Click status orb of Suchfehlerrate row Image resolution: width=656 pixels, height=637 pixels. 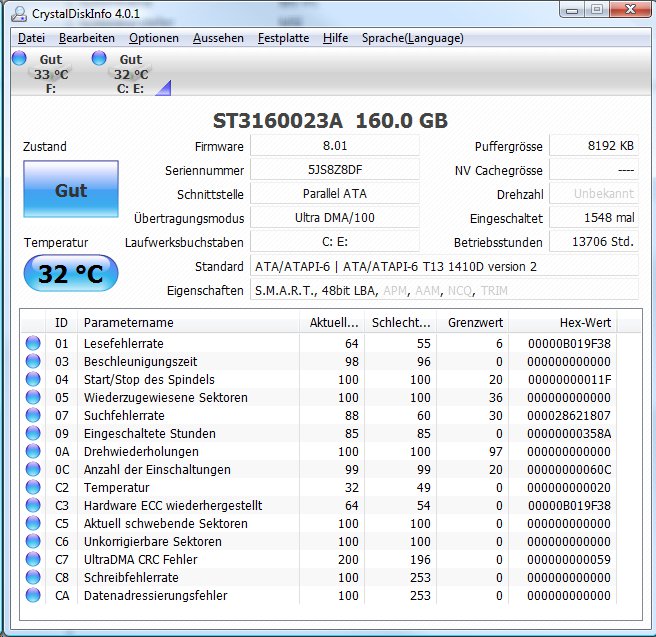[x=33, y=415]
